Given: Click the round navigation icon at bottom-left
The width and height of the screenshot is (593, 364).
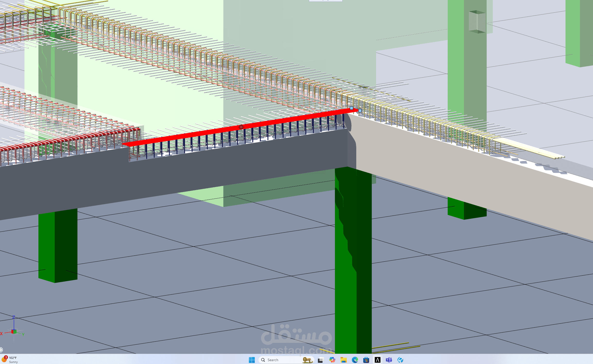Looking at the screenshot, I should pyautogui.click(x=1, y=350).
